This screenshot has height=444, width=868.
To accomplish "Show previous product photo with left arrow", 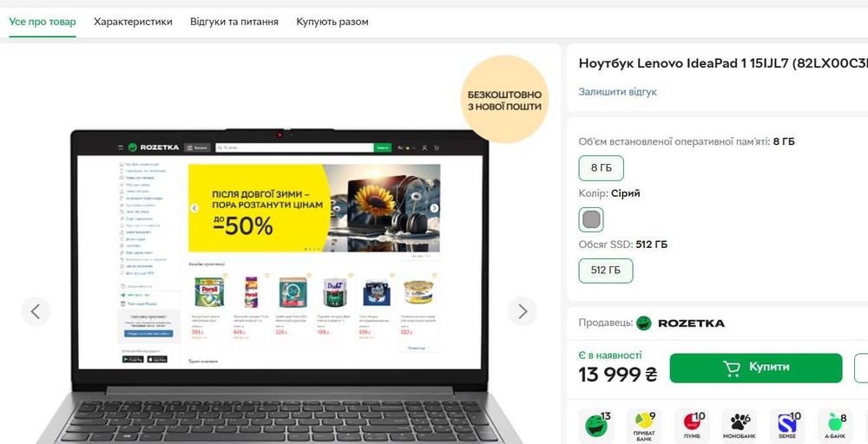I will coord(36,312).
